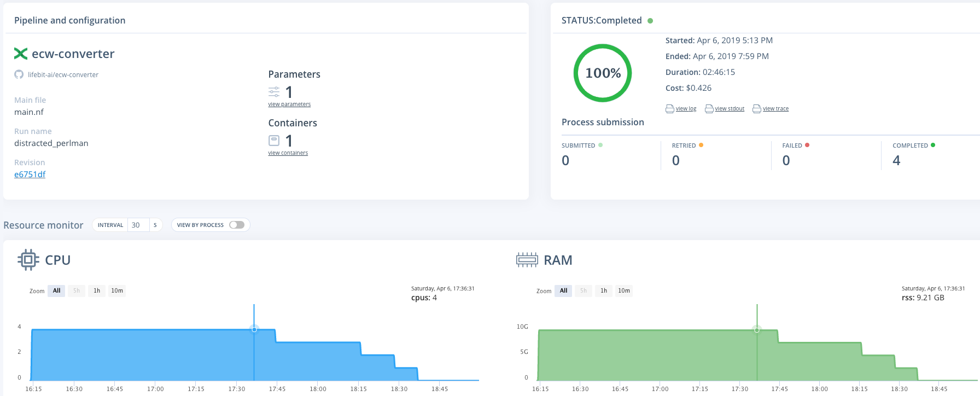Click the FAILED process count
The width and height of the screenshot is (980, 396).
(x=786, y=160)
